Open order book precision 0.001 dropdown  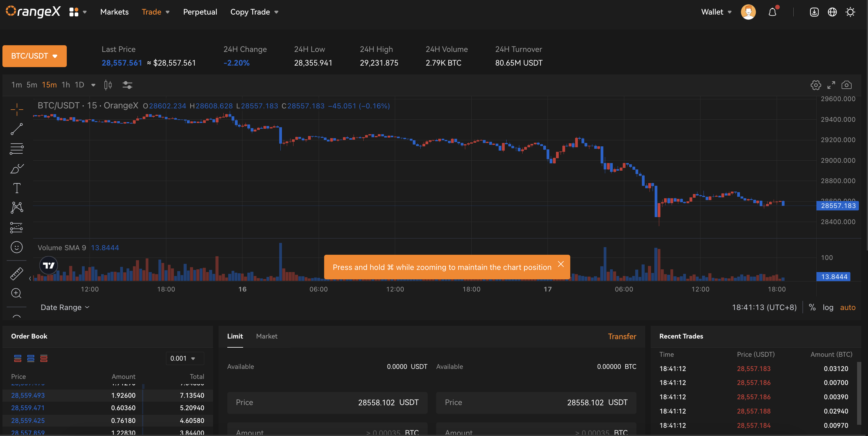coord(185,359)
